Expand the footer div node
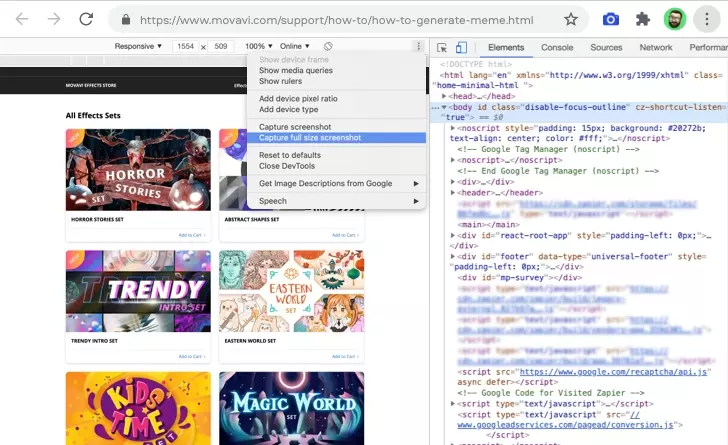 453,256
